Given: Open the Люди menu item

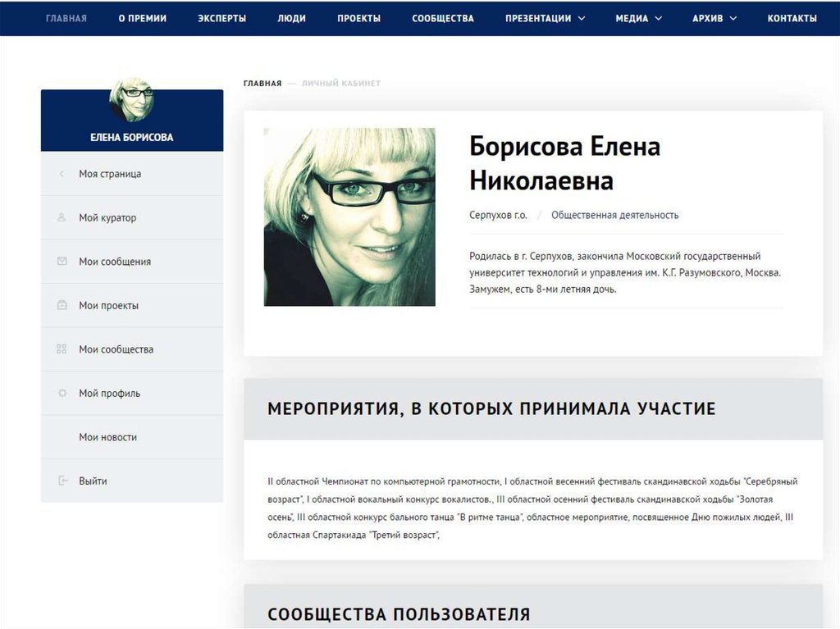Looking at the screenshot, I should 291,18.
